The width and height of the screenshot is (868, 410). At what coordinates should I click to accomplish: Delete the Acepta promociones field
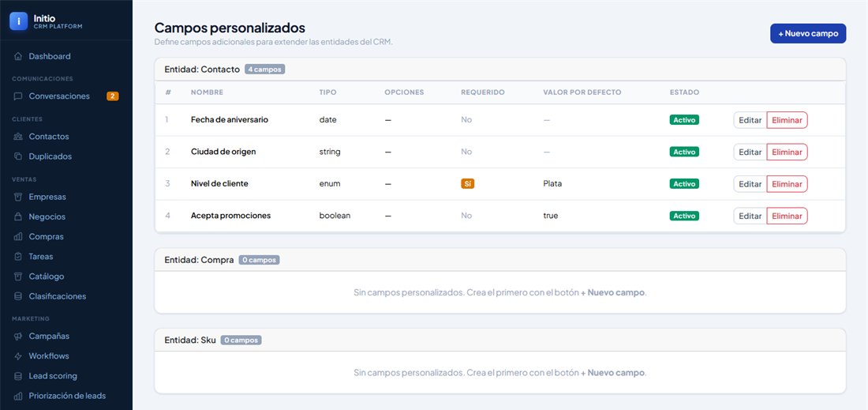point(787,216)
